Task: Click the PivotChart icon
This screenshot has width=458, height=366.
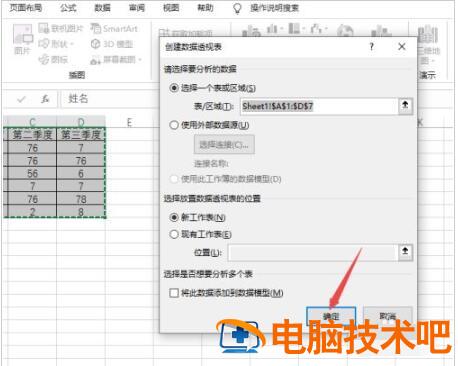Action: click(x=381, y=31)
